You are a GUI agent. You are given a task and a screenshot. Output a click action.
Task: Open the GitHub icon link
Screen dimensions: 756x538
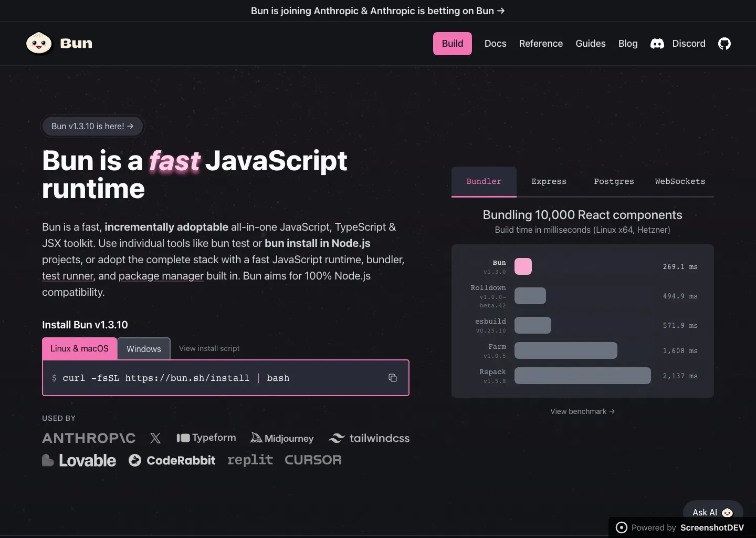click(x=724, y=44)
